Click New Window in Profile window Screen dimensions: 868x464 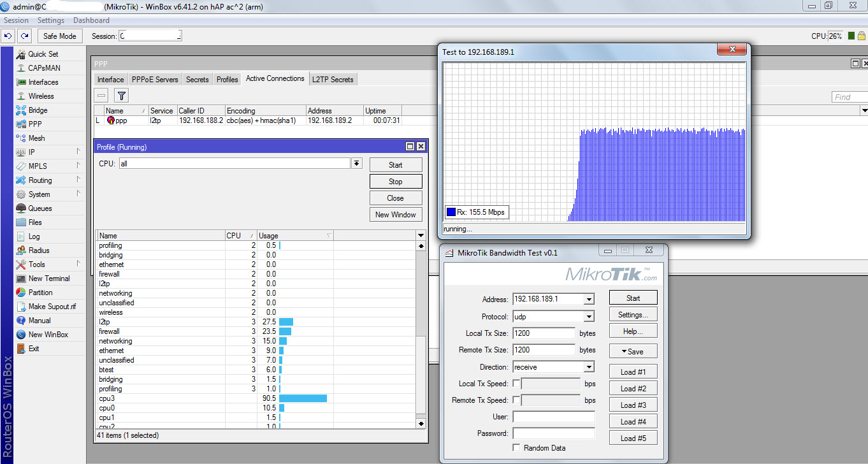click(396, 214)
